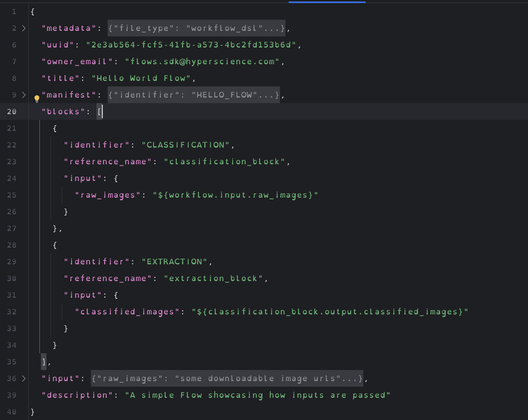Click folded manifest HELLO_FLOW placeholder

[194, 95]
